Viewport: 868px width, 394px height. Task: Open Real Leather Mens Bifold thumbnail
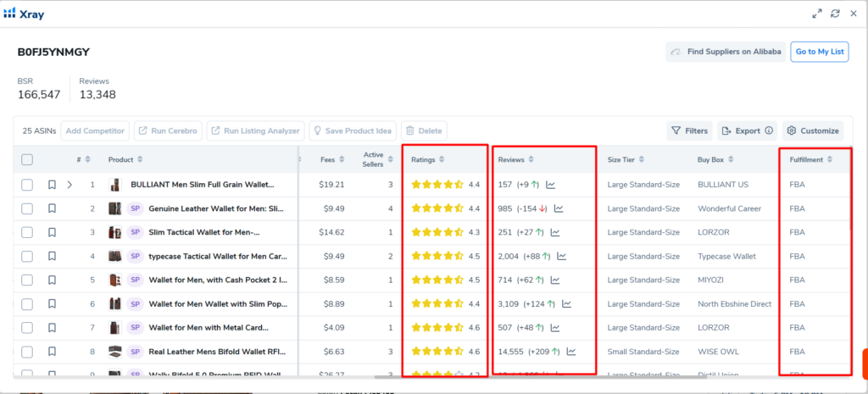(x=114, y=352)
